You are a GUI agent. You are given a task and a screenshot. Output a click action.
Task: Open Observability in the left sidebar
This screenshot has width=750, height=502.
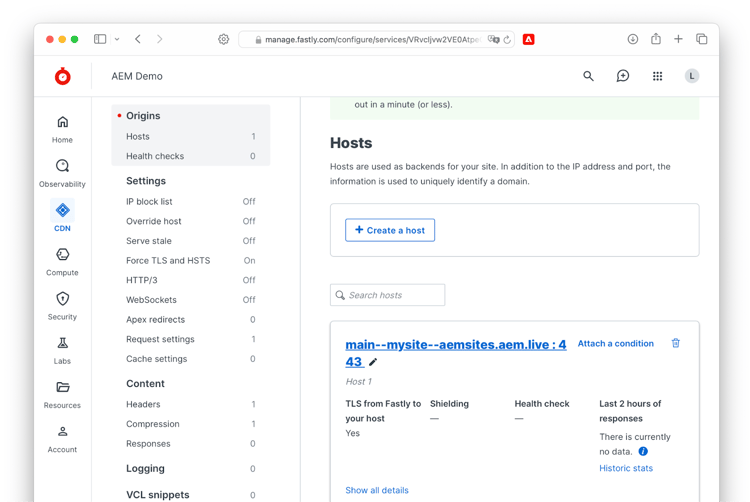pos(62,174)
